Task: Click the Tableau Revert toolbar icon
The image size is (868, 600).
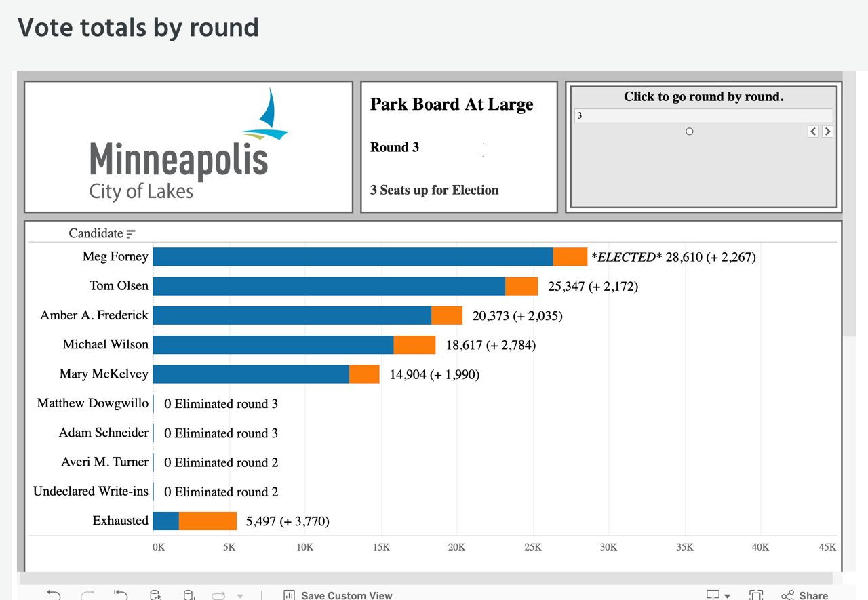Action: pos(121,595)
